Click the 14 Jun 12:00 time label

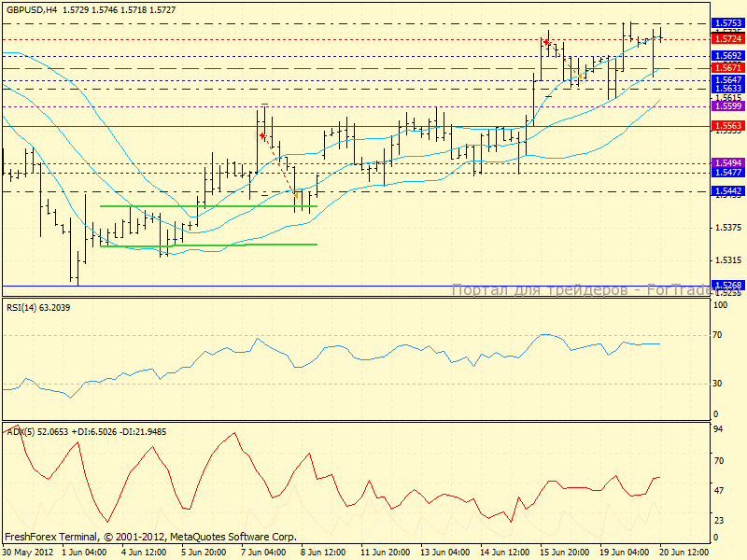pos(504,553)
